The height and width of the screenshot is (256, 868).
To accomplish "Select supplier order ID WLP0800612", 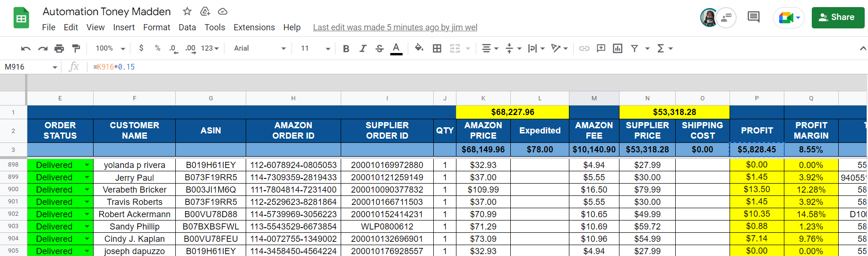I will (387, 227).
